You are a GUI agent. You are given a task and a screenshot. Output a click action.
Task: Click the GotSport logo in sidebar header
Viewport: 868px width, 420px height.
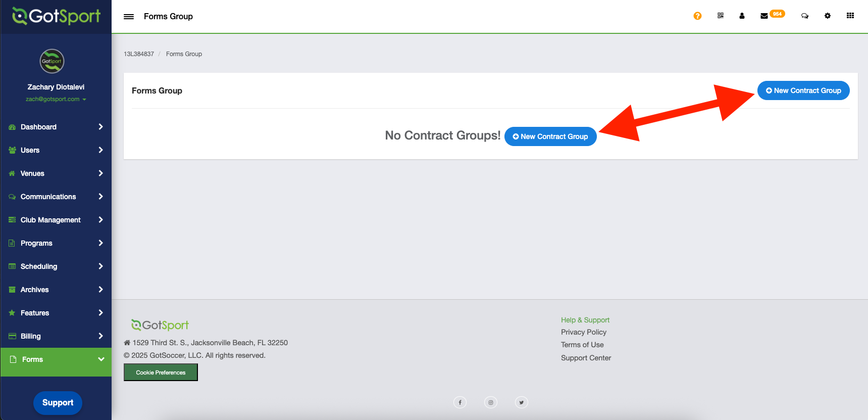[x=56, y=16]
